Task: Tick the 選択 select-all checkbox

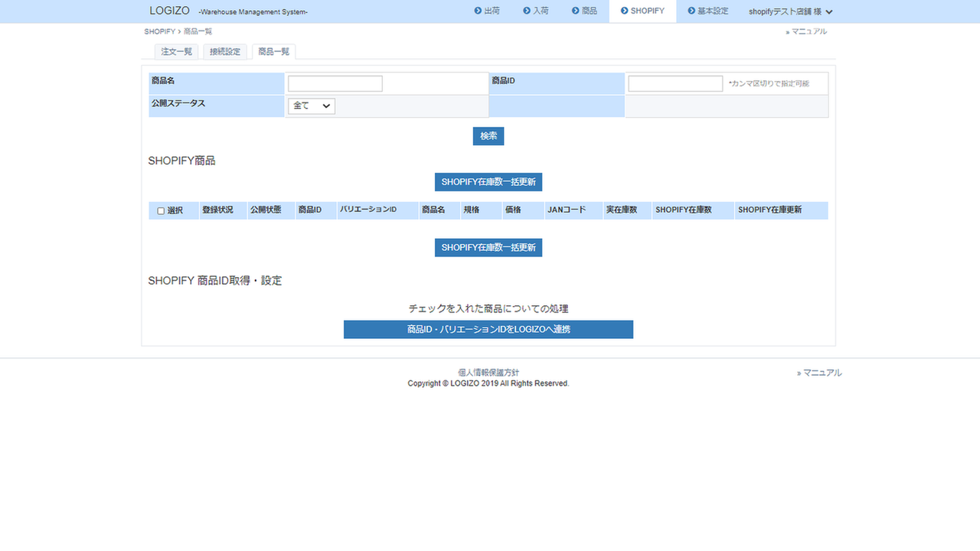Action: [161, 210]
